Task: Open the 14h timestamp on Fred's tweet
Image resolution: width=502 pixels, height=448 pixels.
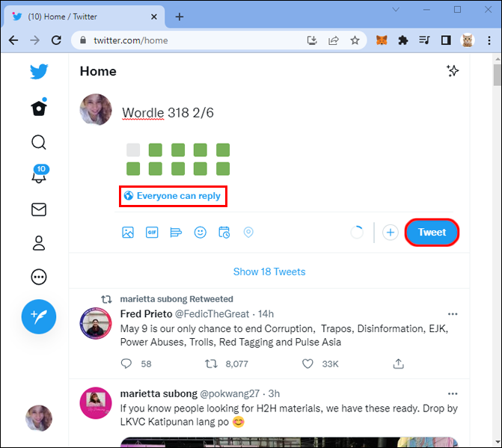Action: (x=266, y=314)
